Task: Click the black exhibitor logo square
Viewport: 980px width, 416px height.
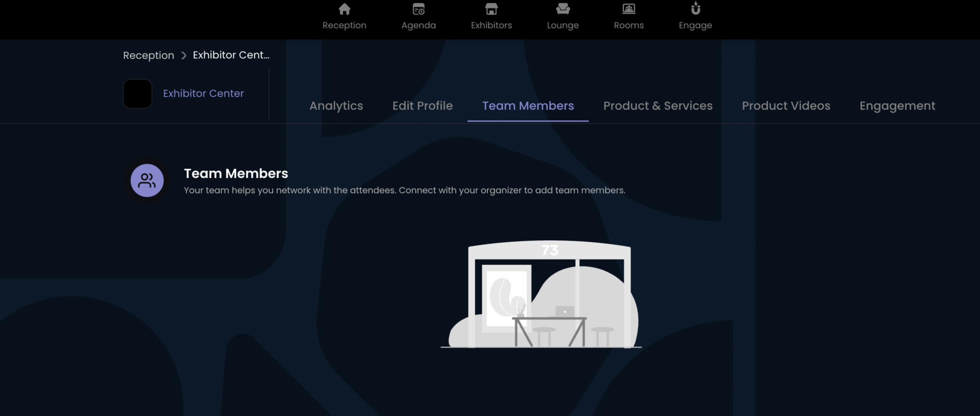Action: point(138,94)
